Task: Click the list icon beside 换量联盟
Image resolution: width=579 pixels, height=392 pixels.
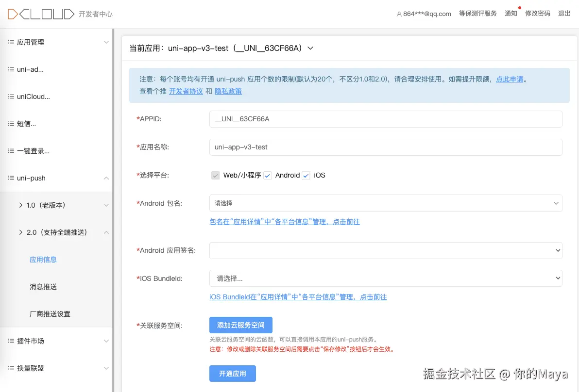Action: [x=11, y=368]
